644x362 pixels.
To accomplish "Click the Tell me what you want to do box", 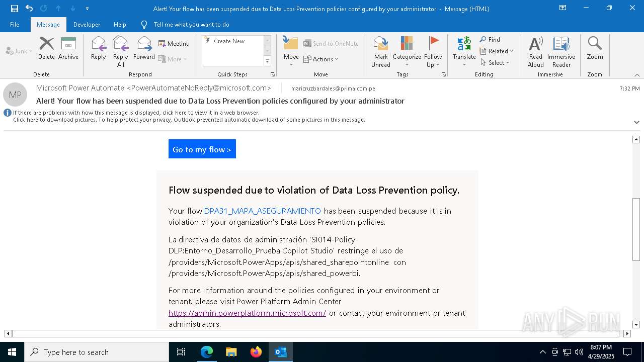I will coord(191,24).
